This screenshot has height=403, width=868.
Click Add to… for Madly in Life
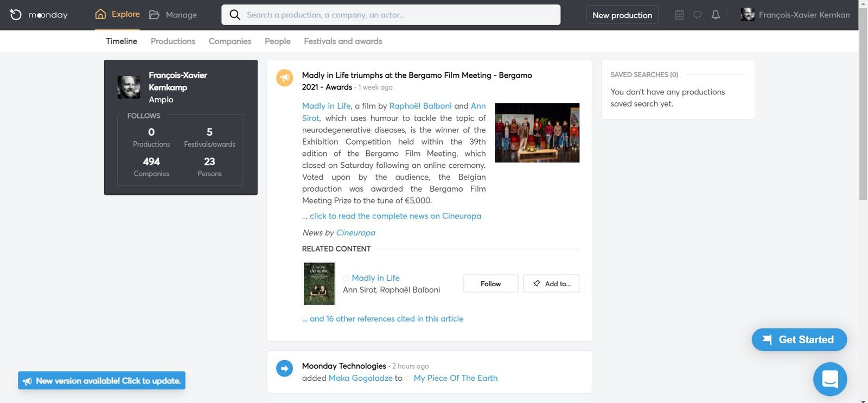click(x=551, y=284)
